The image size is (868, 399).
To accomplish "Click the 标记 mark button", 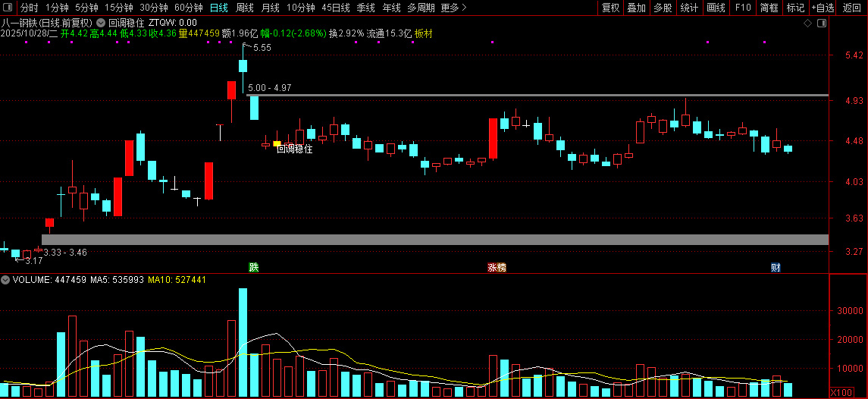I will click(x=795, y=8).
